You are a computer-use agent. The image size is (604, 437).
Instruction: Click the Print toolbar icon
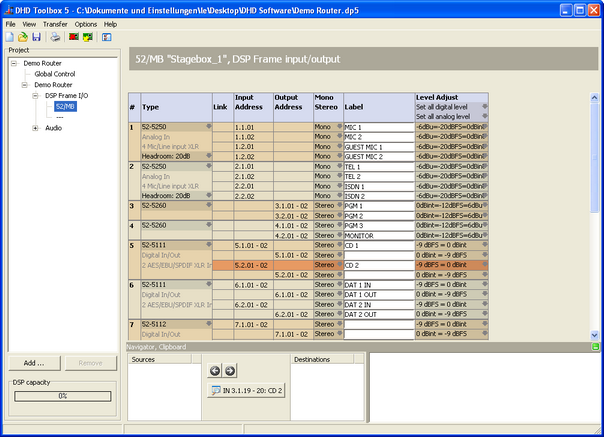pyautogui.click(x=56, y=37)
